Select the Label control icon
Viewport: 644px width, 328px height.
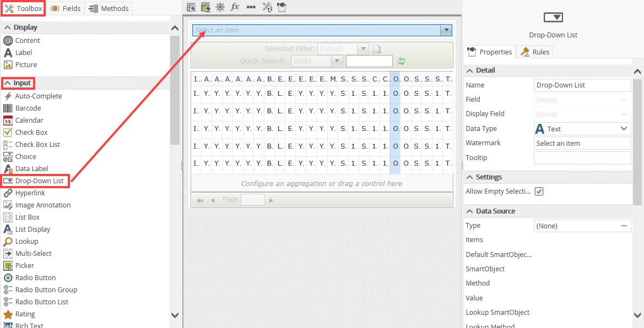8,52
